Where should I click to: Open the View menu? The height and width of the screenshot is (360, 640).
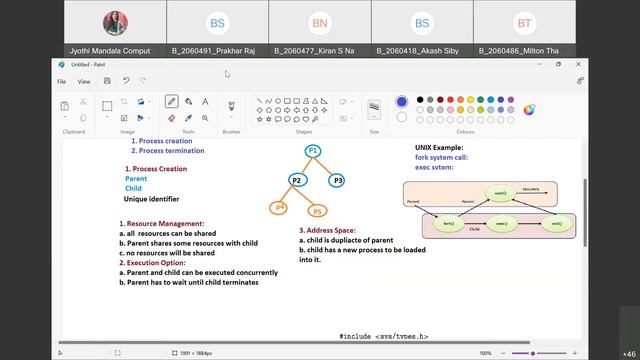(x=84, y=82)
